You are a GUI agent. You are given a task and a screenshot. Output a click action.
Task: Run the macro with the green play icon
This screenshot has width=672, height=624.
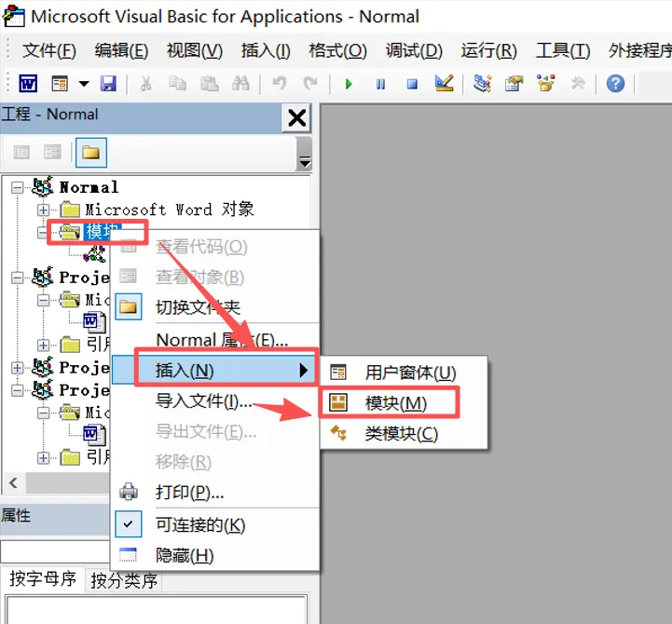click(349, 84)
